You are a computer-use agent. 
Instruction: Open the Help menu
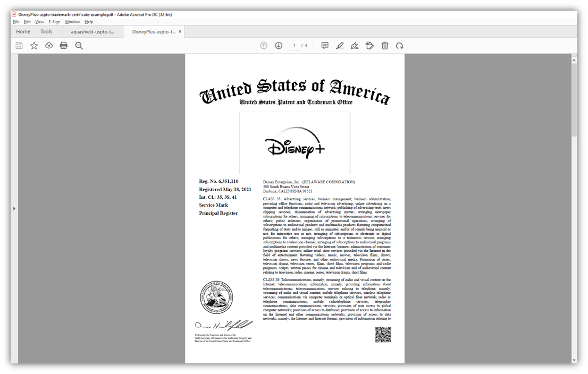tap(89, 22)
